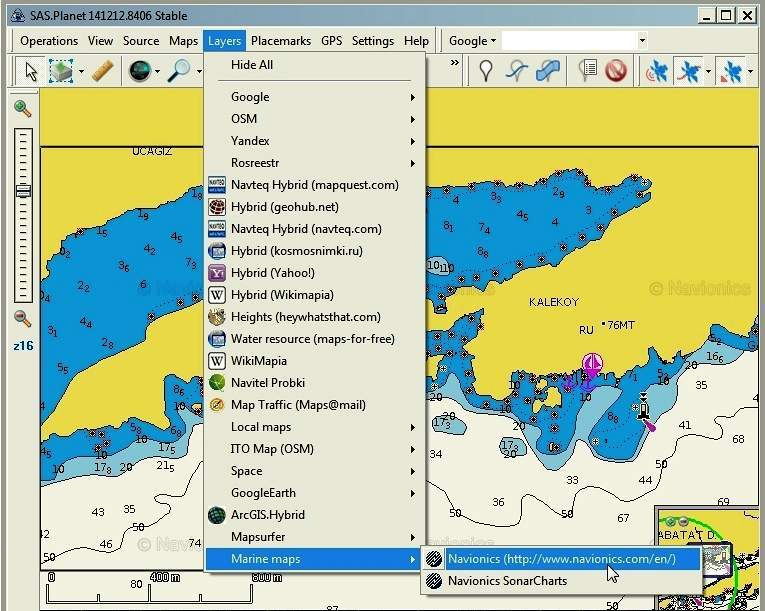This screenshot has height=611, width=765.
Task: Add a new polygon placemark
Action: (x=547, y=71)
